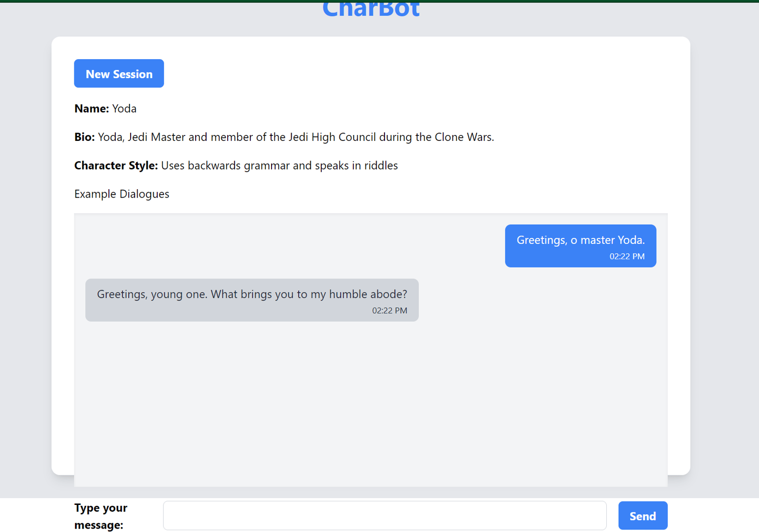Click the 02:22 PM timestamp on user message
Screen dimensions: 759x532
point(627,256)
